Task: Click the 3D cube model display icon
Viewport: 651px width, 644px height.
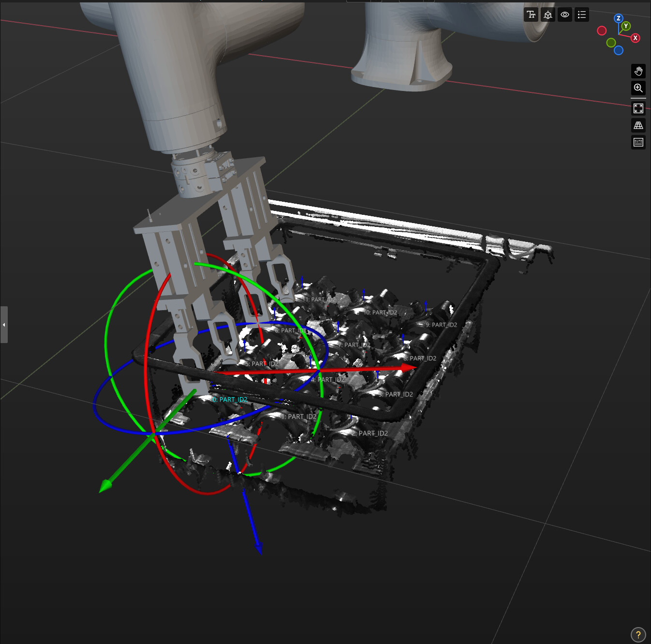Action: click(x=548, y=15)
